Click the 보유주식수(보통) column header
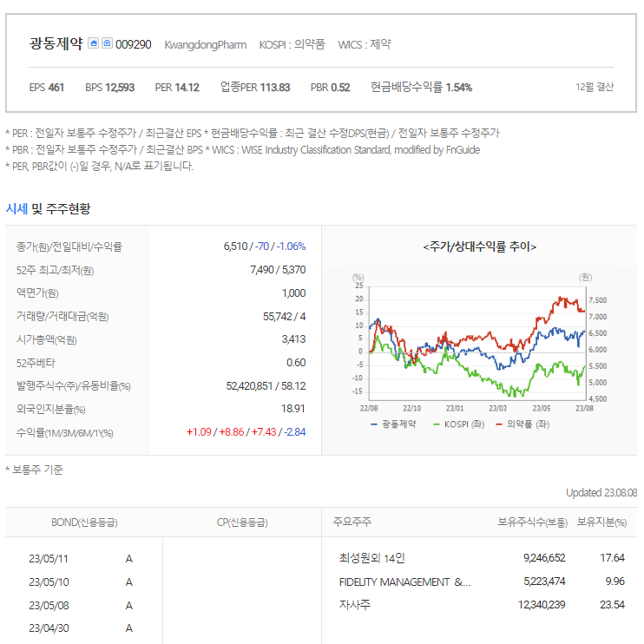 (x=532, y=522)
